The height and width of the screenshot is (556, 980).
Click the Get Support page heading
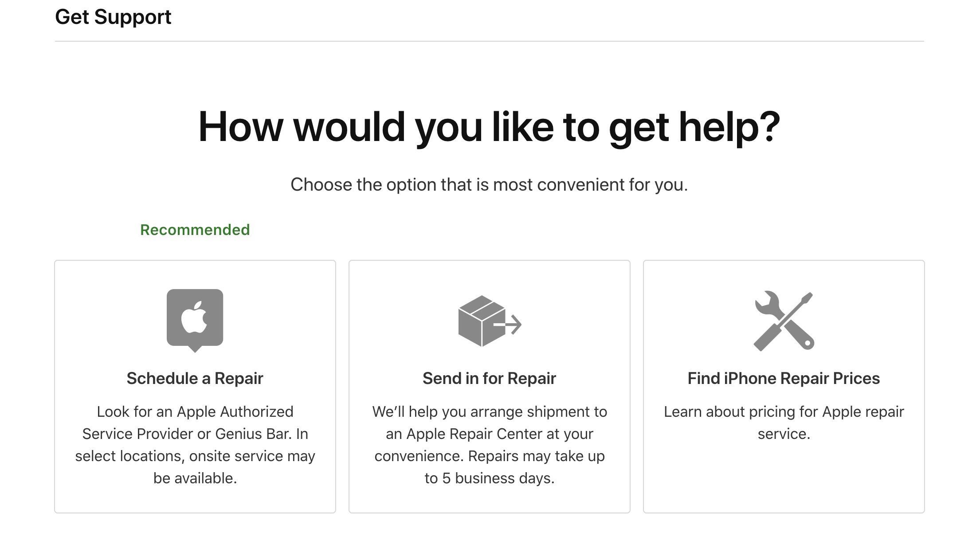coord(113,17)
